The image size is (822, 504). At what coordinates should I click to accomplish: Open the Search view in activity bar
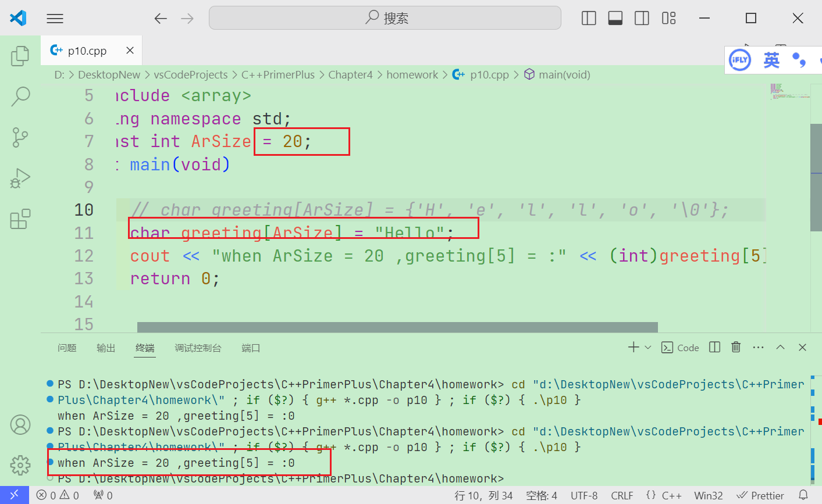pos(20,96)
